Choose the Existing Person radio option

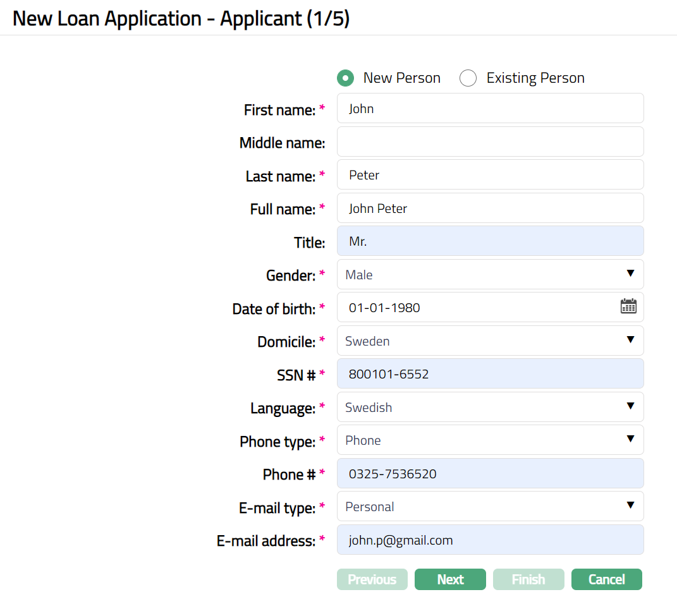pyautogui.click(x=468, y=78)
